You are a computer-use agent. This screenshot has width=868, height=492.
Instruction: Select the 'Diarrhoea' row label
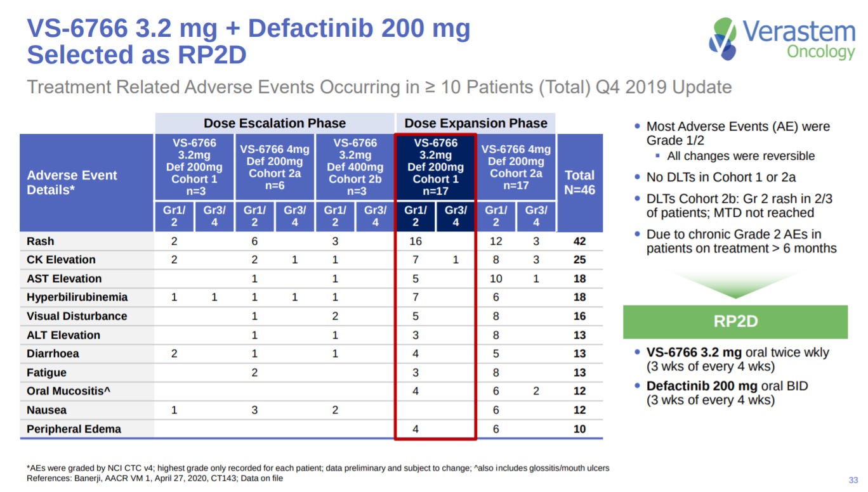point(53,354)
